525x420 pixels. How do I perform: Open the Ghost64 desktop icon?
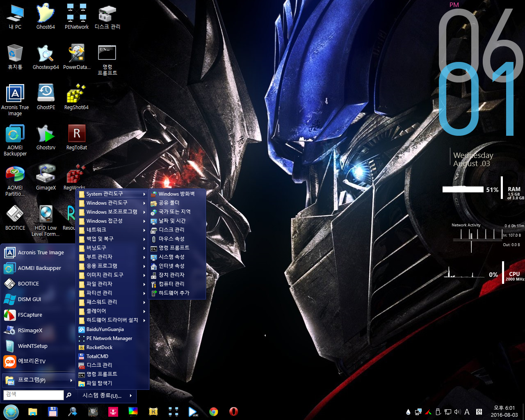coord(46,16)
